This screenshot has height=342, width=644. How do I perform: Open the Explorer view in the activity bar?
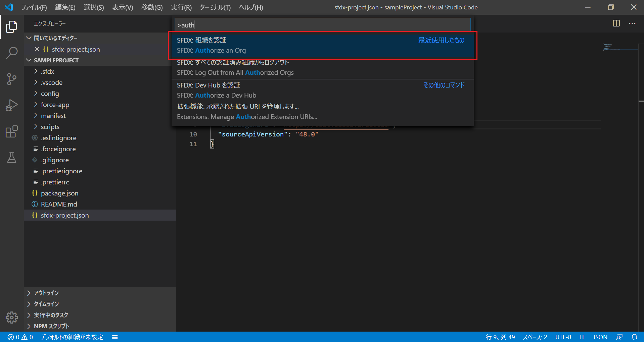(12, 27)
